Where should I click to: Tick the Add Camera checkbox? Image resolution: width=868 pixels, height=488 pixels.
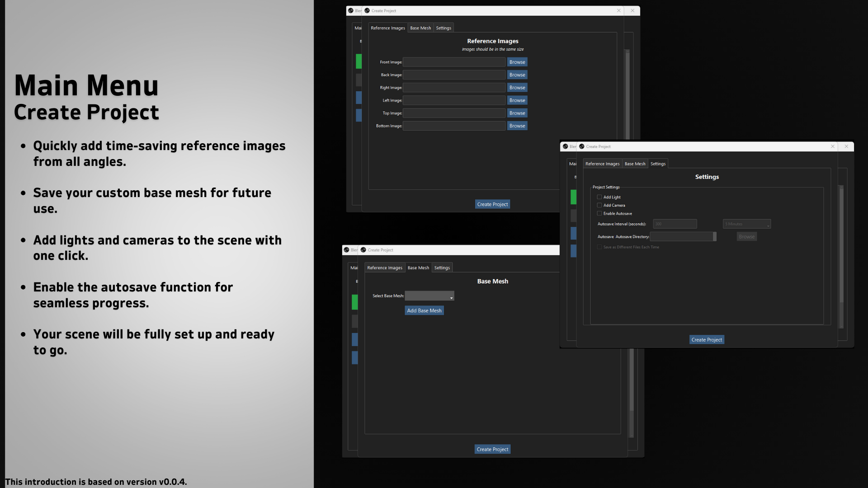pyautogui.click(x=599, y=205)
